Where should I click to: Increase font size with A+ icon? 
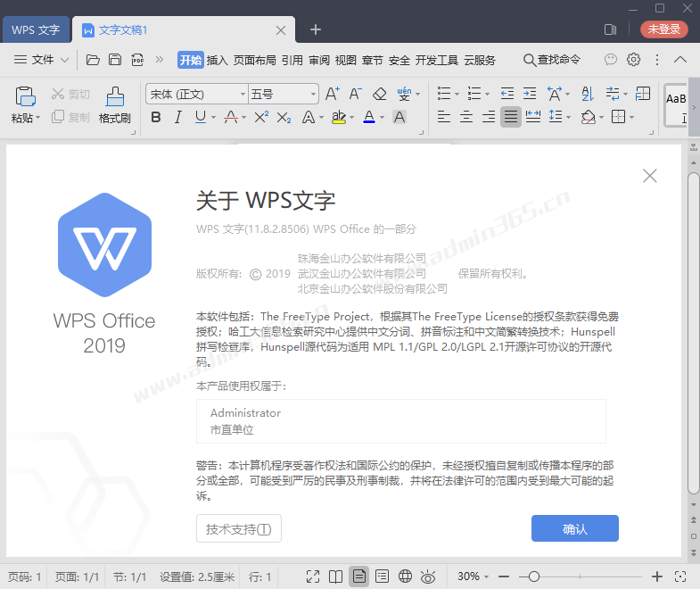coord(332,94)
